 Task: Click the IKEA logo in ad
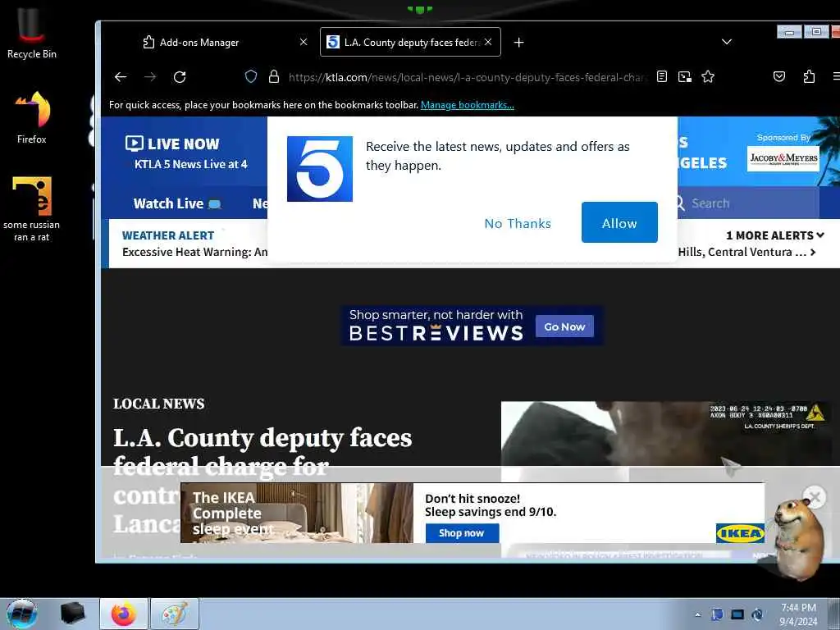[740, 533]
